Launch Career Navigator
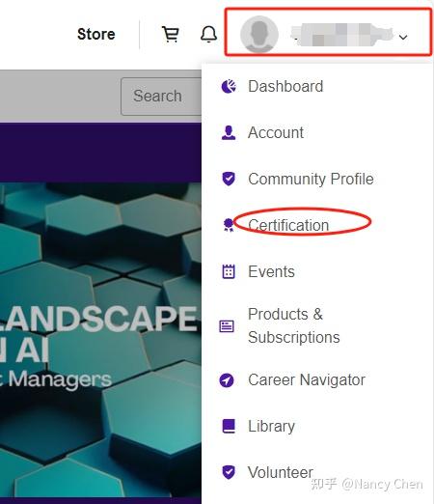Viewport: 434px width, 504px height. pyautogui.click(x=307, y=380)
